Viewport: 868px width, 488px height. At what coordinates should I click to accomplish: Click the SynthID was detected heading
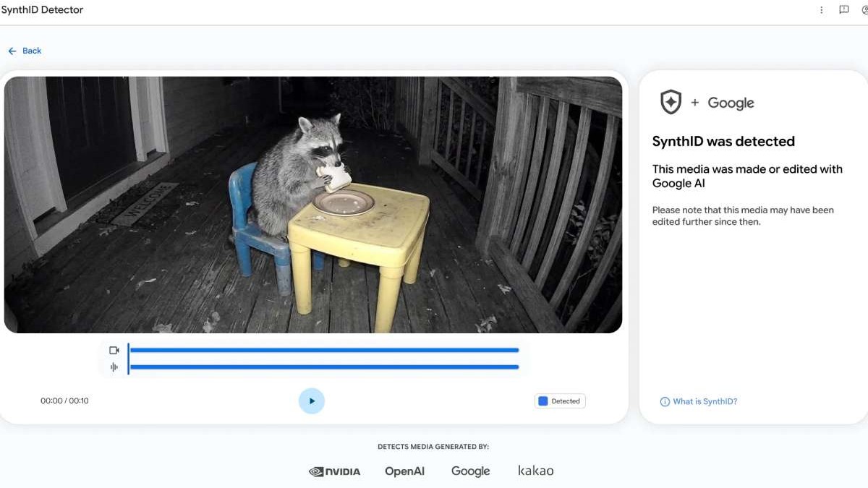pyautogui.click(x=723, y=141)
